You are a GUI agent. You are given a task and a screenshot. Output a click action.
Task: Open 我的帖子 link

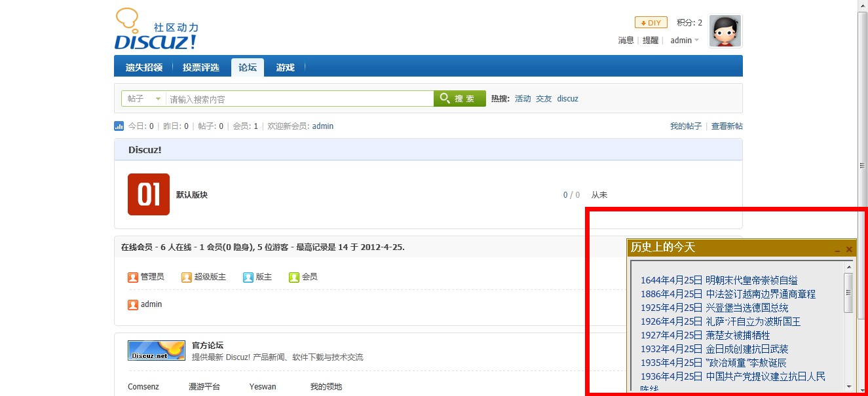[686, 126]
